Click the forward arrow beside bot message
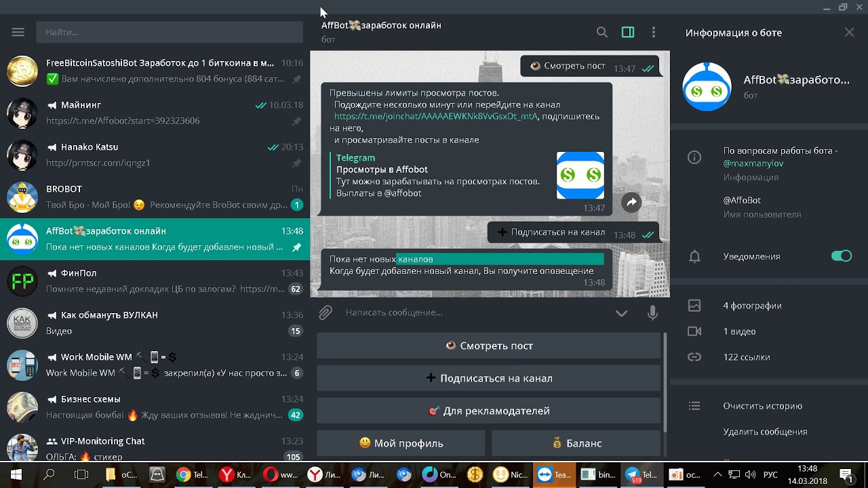The image size is (868, 488). coord(631,202)
